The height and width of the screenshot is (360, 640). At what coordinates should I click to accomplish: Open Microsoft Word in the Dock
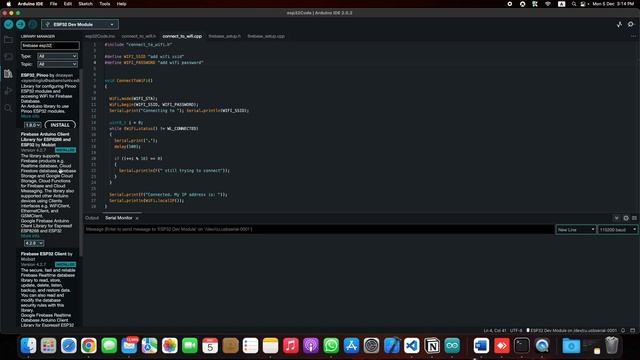click(x=481, y=346)
